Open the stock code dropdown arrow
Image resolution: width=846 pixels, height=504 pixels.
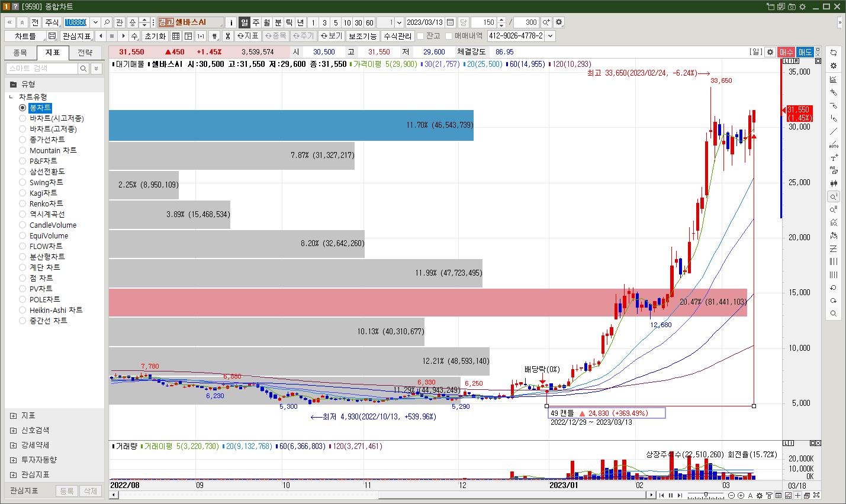(95, 22)
